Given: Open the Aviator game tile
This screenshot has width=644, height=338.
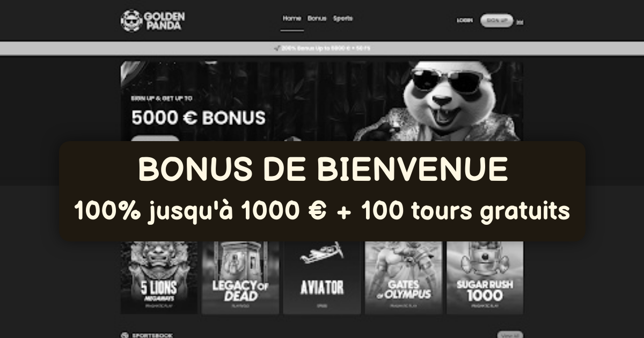Looking at the screenshot, I should 322,277.
